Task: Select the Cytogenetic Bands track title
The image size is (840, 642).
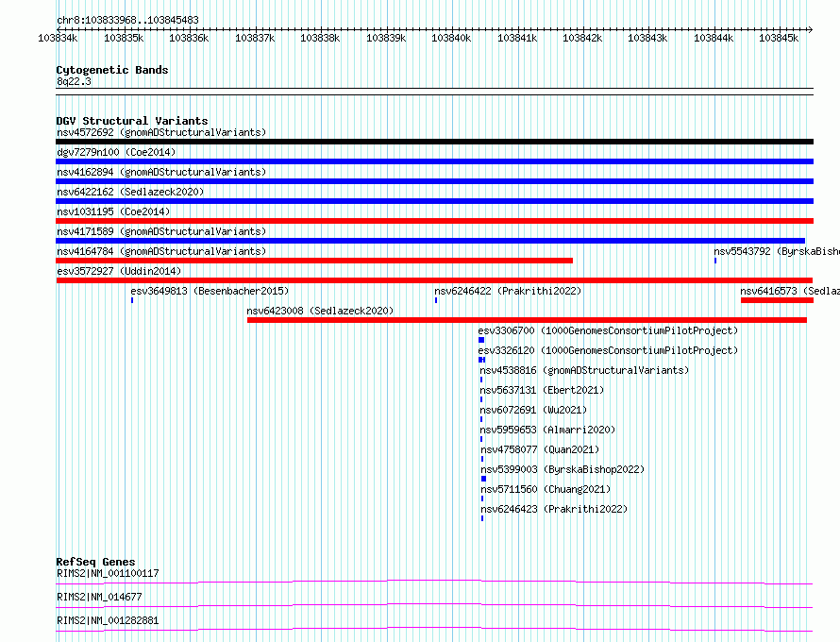Action: click(x=112, y=70)
